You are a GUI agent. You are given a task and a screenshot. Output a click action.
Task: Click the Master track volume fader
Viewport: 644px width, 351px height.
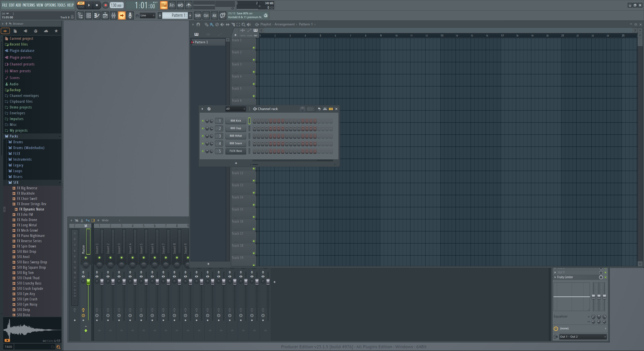click(88, 282)
